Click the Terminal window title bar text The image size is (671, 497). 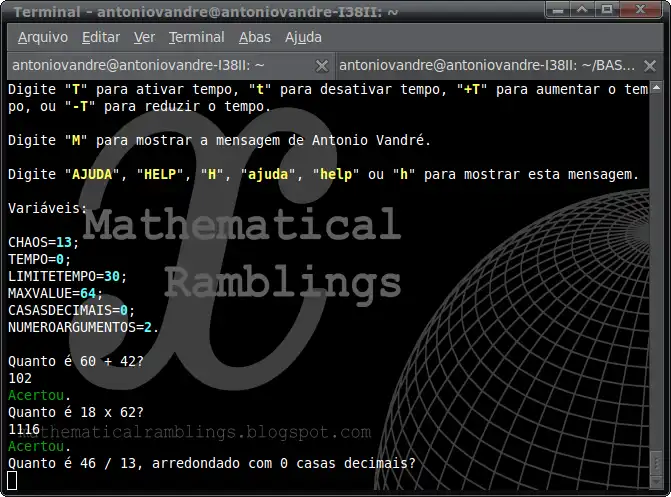[x=205, y=12]
